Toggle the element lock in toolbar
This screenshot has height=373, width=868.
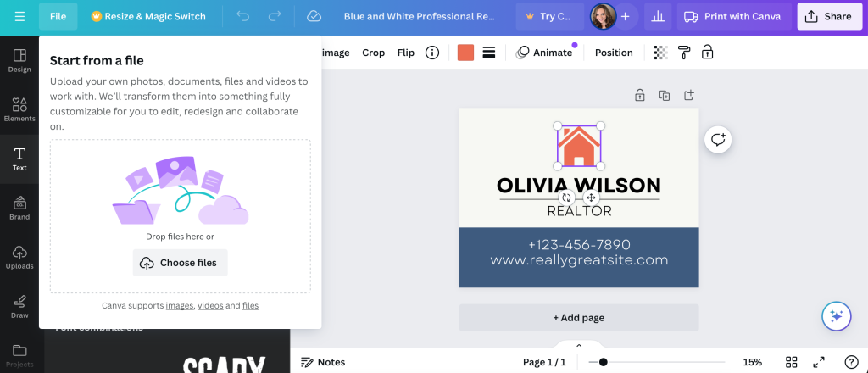(x=707, y=53)
